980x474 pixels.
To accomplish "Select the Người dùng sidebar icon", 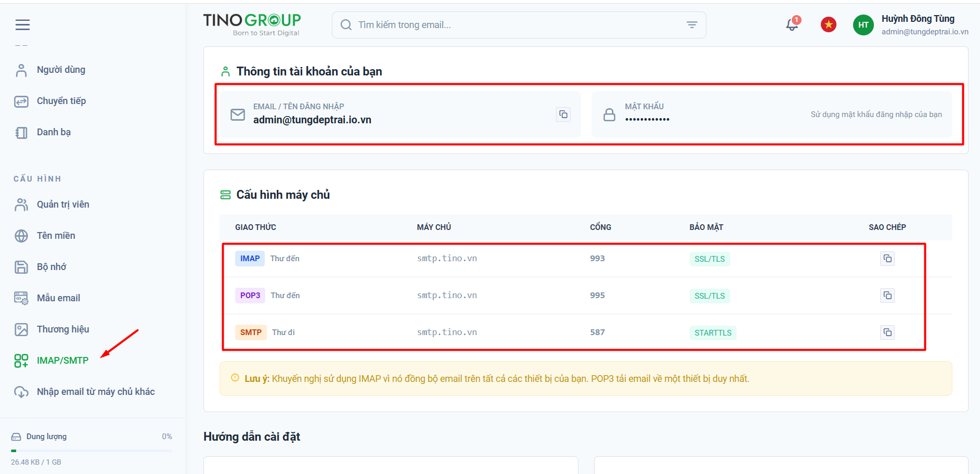I will 21,69.
